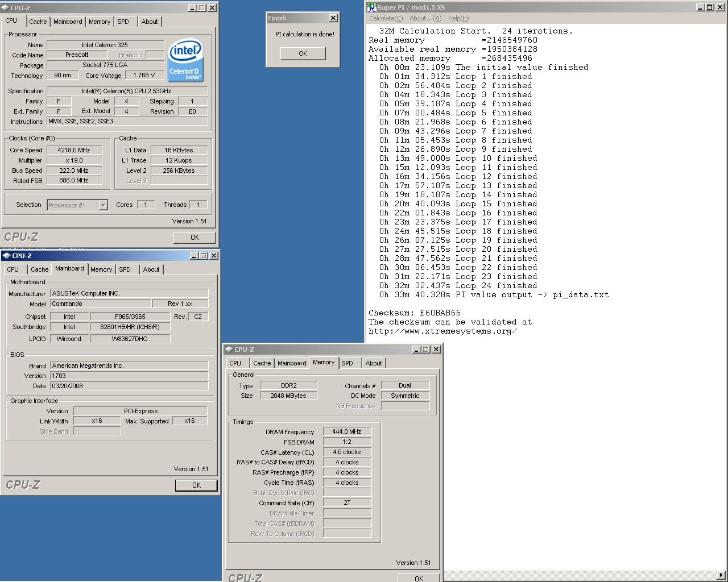Select About tab in Mainboard CPU-Z window
The width and height of the screenshot is (728, 582).
tap(151, 269)
